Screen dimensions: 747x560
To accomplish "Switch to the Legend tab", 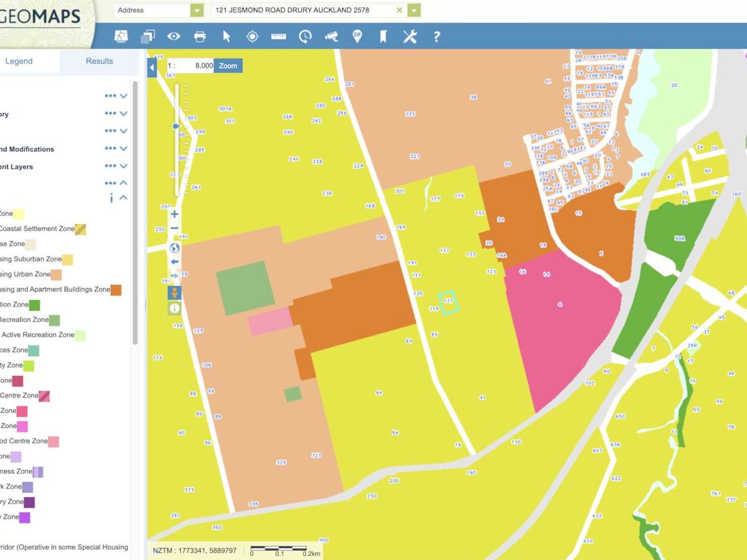I will [x=19, y=61].
